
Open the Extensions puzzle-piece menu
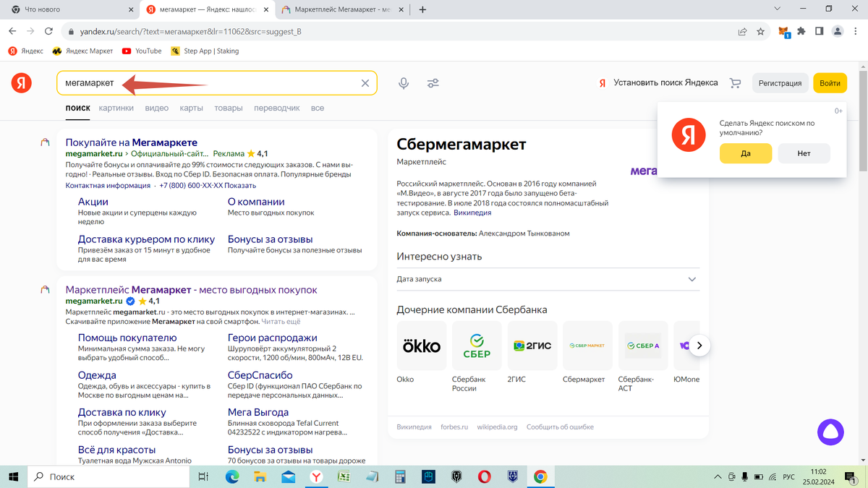(801, 31)
